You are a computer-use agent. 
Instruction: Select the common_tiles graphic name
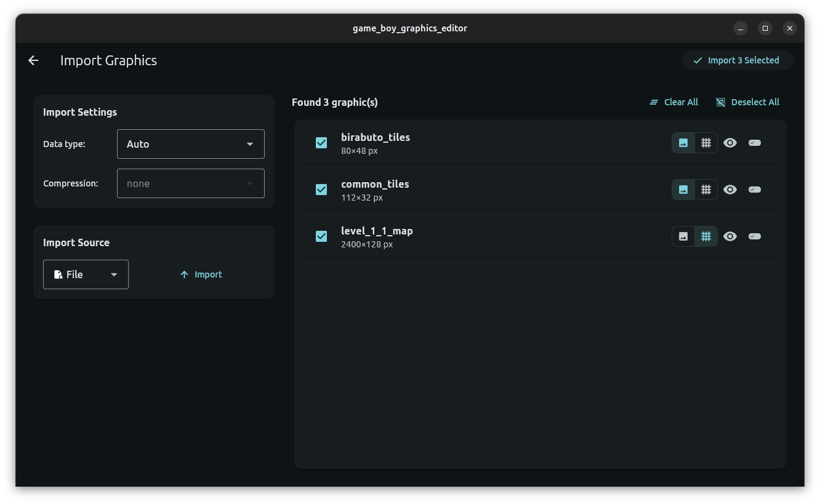pos(375,184)
